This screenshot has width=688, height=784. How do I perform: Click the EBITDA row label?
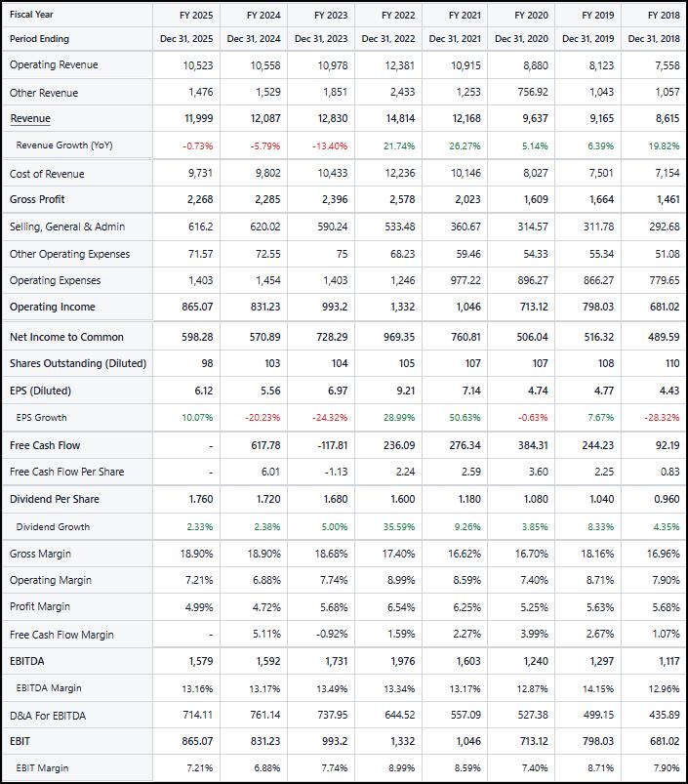tap(27, 661)
